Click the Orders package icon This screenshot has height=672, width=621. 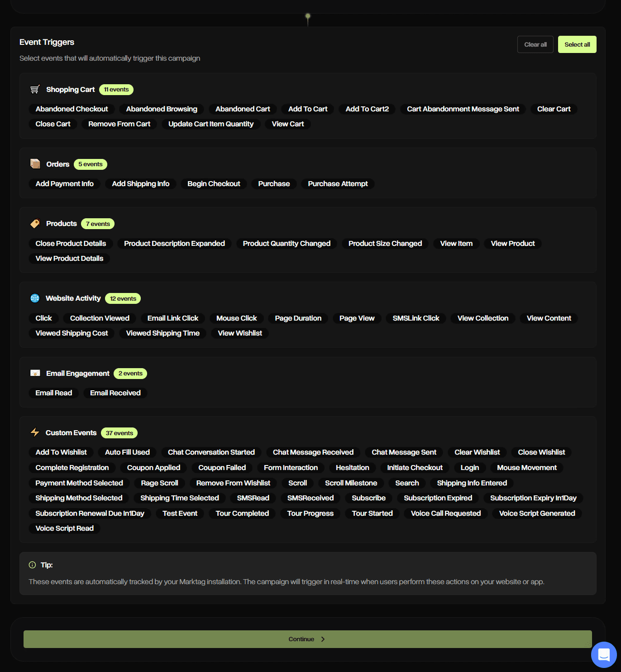point(35,164)
